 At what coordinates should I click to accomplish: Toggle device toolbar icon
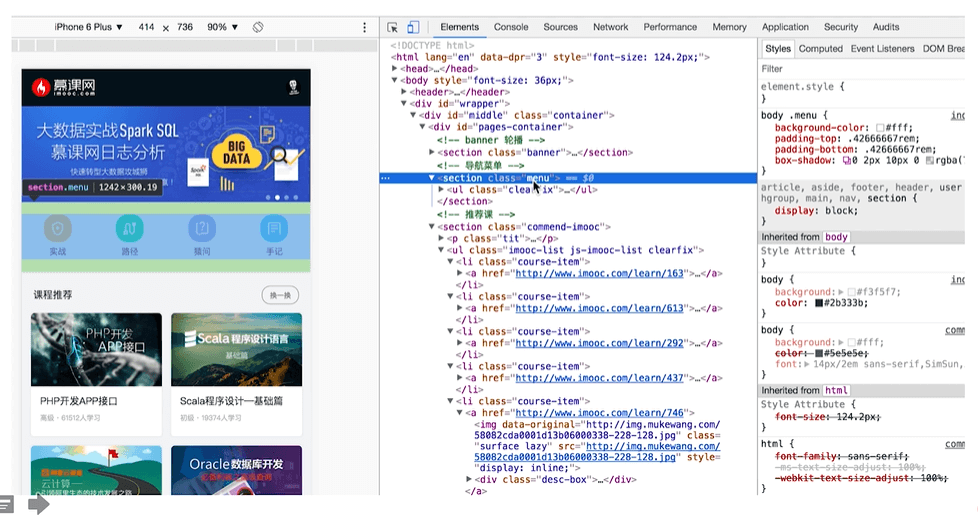pyautogui.click(x=413, y=27)
